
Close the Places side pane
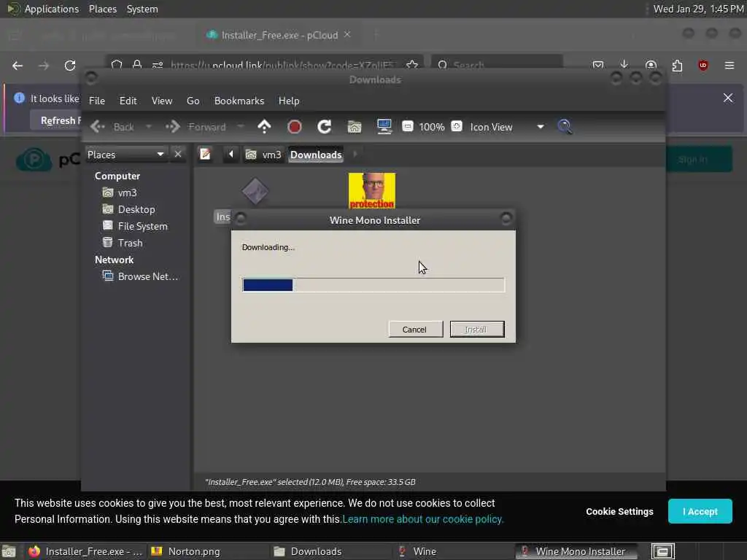[x=178, y=155]
